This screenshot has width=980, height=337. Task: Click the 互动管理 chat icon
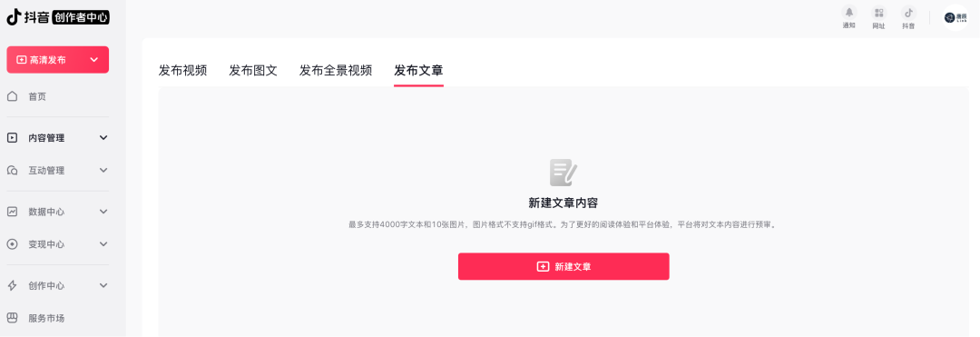[x=12, y=170]
